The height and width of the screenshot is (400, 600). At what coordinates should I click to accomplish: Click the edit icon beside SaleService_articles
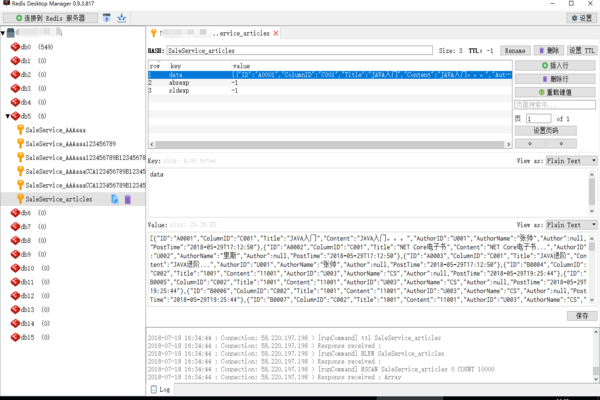tap(115, 199)
